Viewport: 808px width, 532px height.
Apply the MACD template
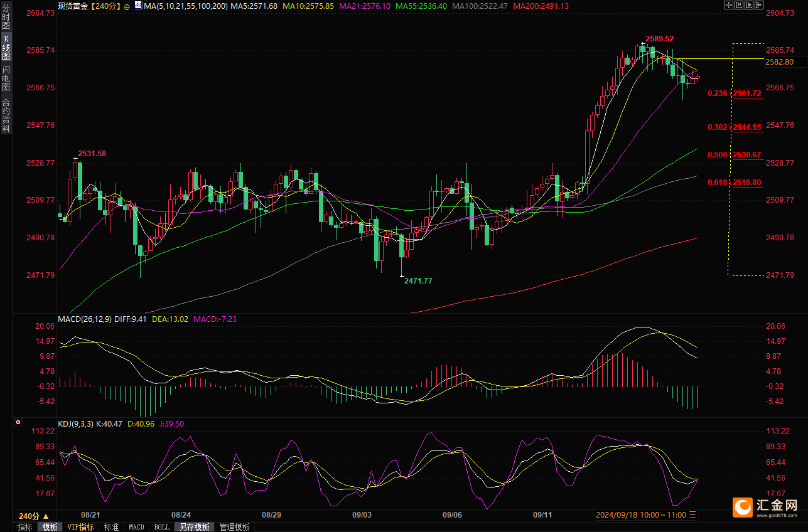pyautogui.click(x=136, y=527)
